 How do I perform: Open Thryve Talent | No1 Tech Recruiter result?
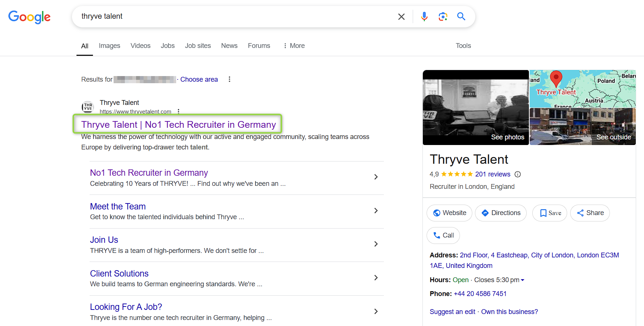tap(178, 124)
